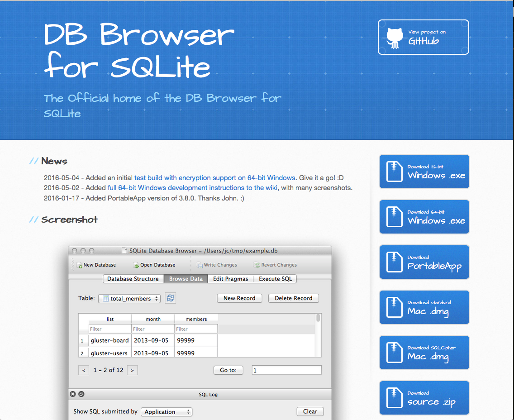
Task: Switch to the Database Structure tab
Action: [x=133, y=279]
